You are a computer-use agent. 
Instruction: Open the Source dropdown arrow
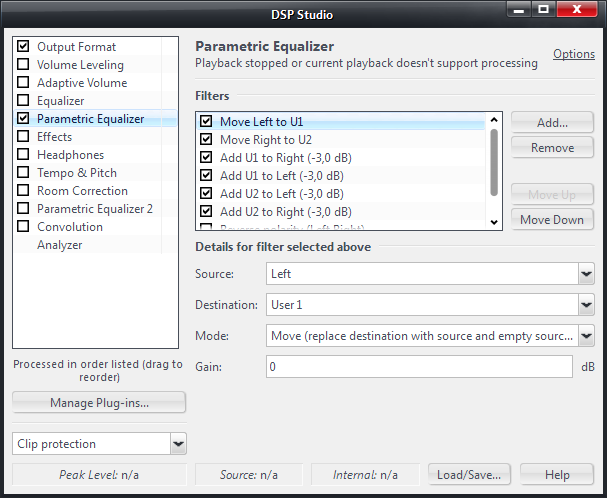point(586,273)
